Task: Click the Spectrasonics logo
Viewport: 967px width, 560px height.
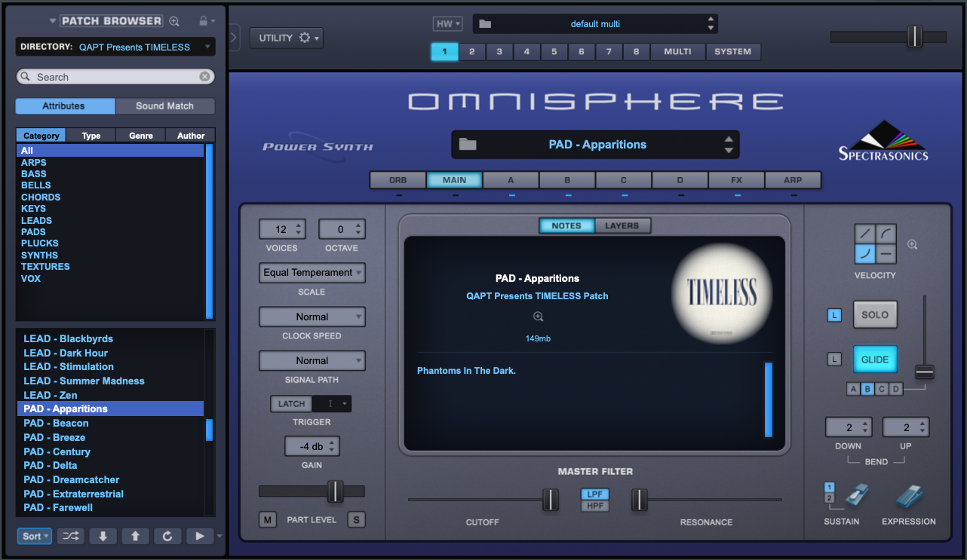Action: (x=883, y=142)
